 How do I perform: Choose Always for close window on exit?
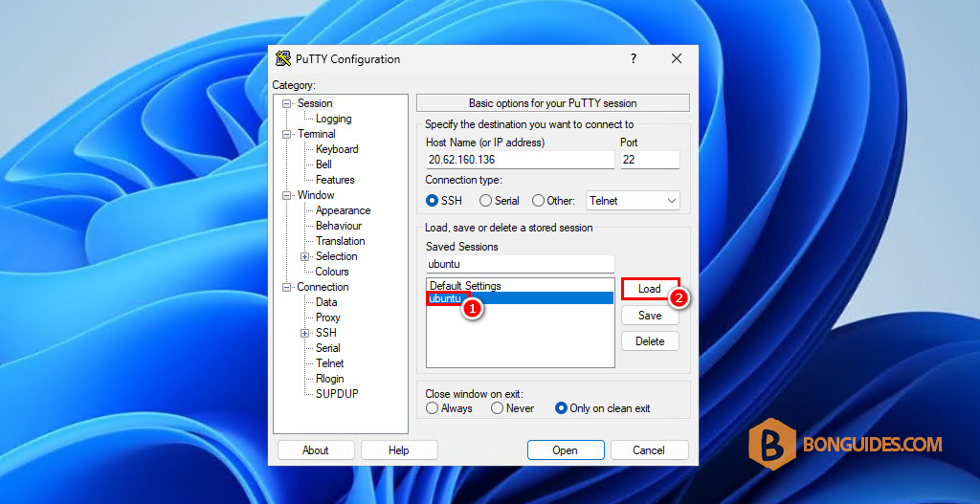coord(432,408)
